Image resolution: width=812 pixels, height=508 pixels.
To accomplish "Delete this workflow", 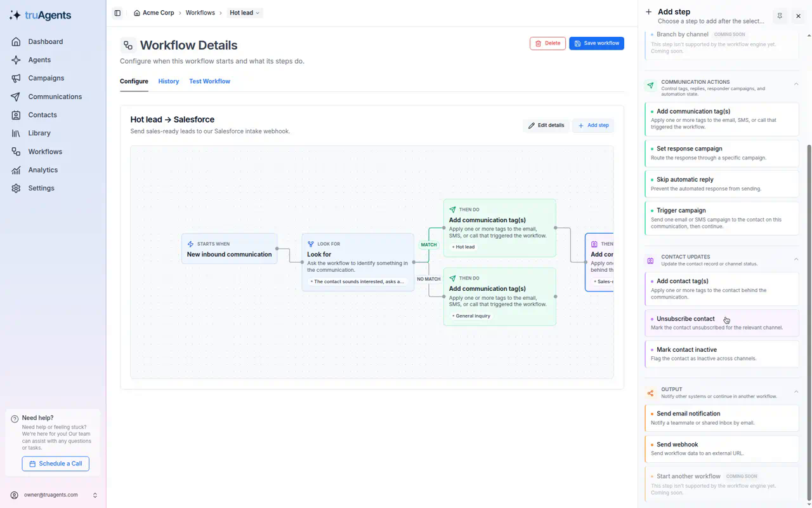I will (x=547, y=43).
